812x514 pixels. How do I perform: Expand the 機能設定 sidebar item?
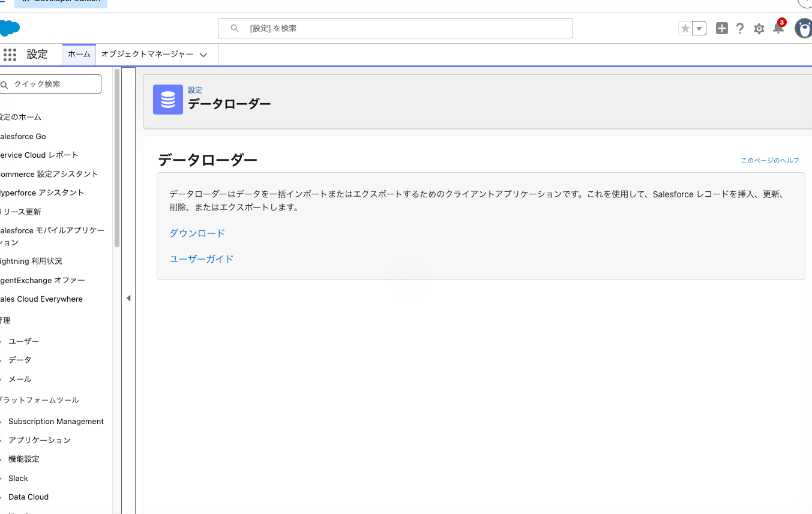pyautogui.click(x=24, y=459)
